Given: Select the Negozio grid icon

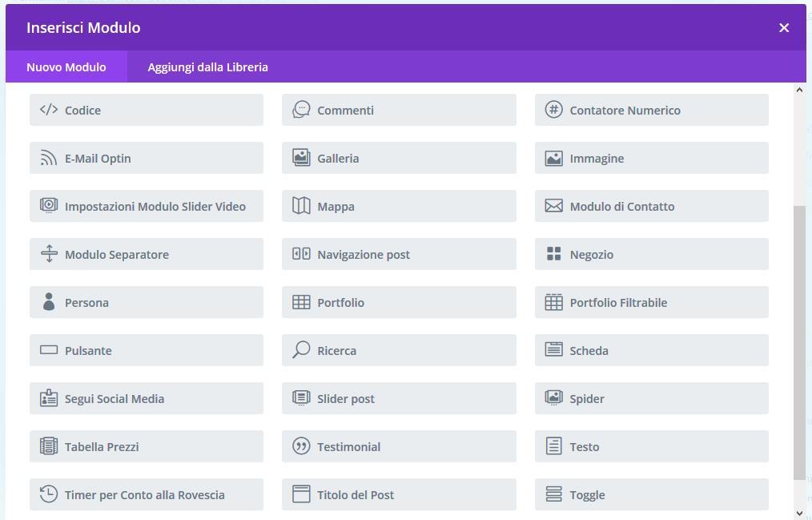Looking at the screenshot, I should click(553, 254).
